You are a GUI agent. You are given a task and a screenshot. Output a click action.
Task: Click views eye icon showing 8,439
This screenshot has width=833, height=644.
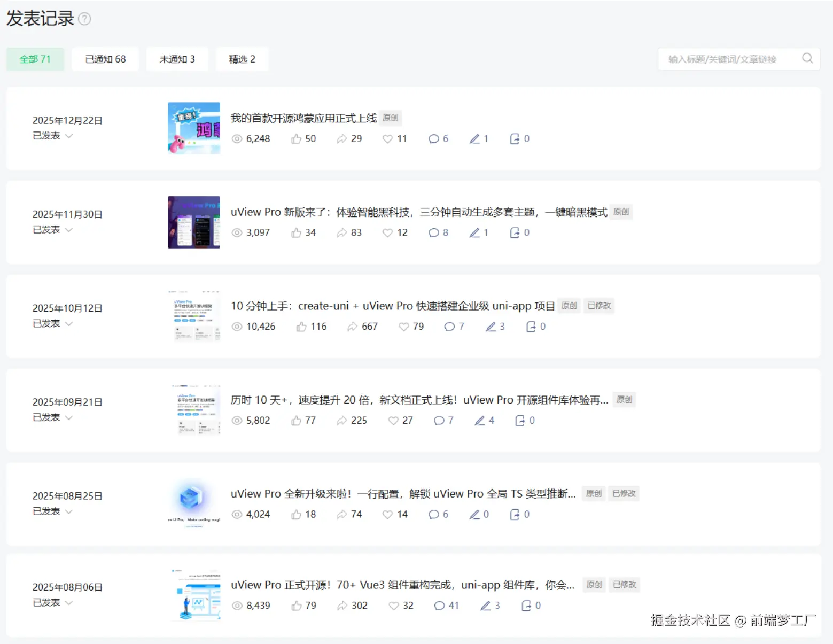point(237,606)
